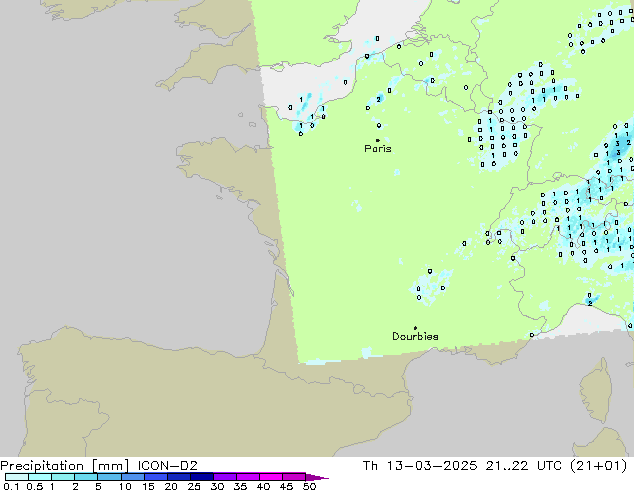The width and height of the screenshot is (634, 490).
Task: Click the Paris location dot marker
Action: [x=378, y=140]
